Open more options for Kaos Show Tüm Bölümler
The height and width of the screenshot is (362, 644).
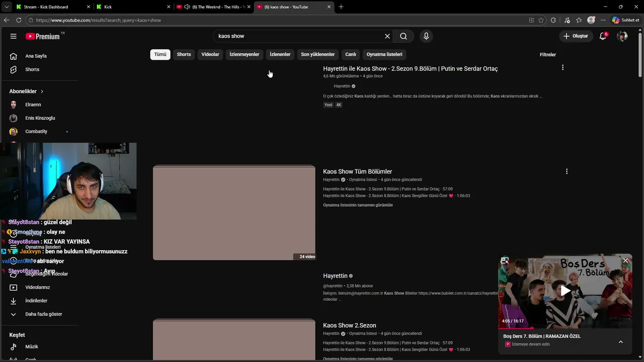coord(567,171)
